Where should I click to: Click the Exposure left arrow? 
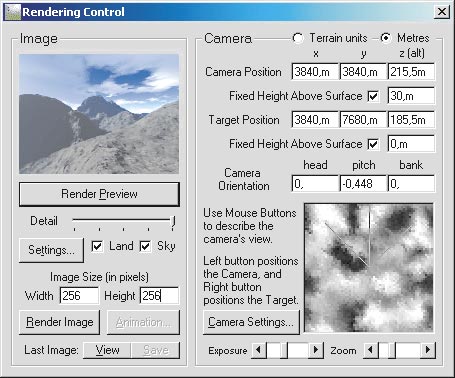pyautogui.click(x=259, y=350)
